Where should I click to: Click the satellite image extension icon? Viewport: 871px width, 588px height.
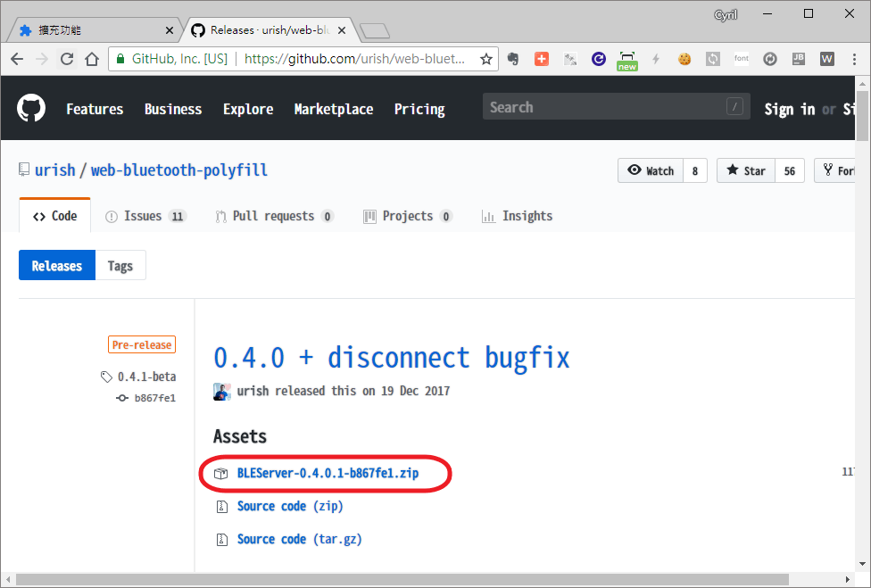(570, 59)
